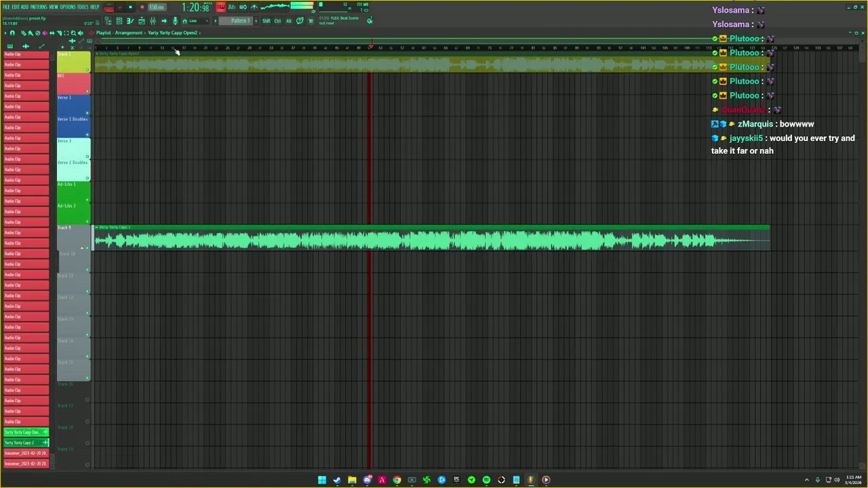The image size is (868, 488).
Task: Select Yarty Yarty Capp 2 in picker
Action: [26, 443]
